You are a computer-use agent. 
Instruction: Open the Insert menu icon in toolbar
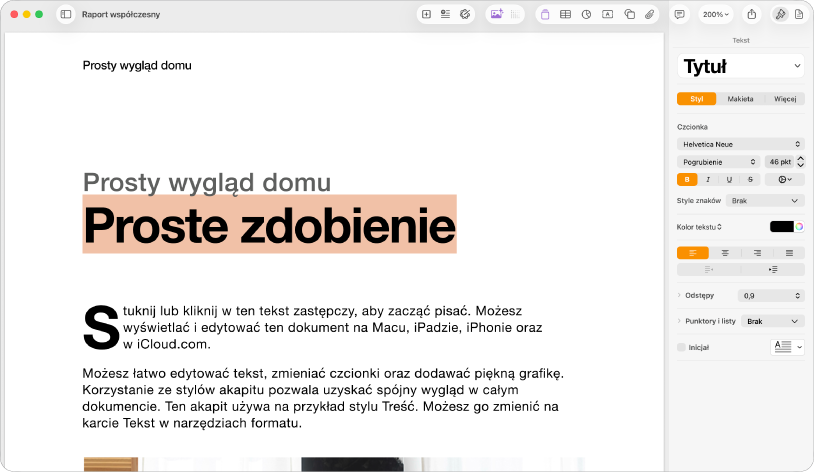(x=445, y=15)
